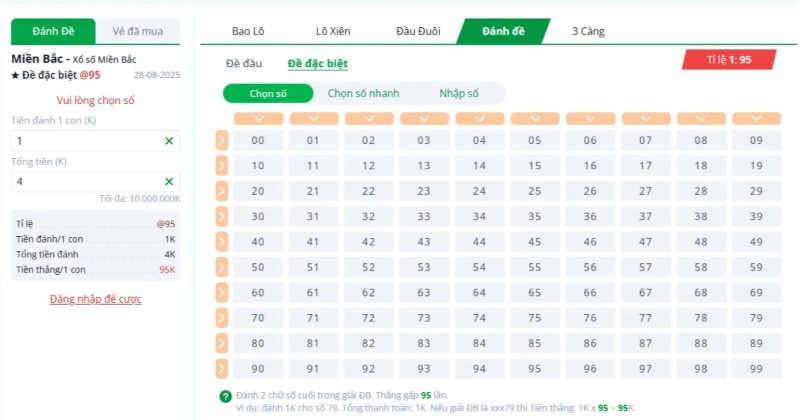
Task: Click the Tiền đánh 1 con input field
Action: coord(85,141)
